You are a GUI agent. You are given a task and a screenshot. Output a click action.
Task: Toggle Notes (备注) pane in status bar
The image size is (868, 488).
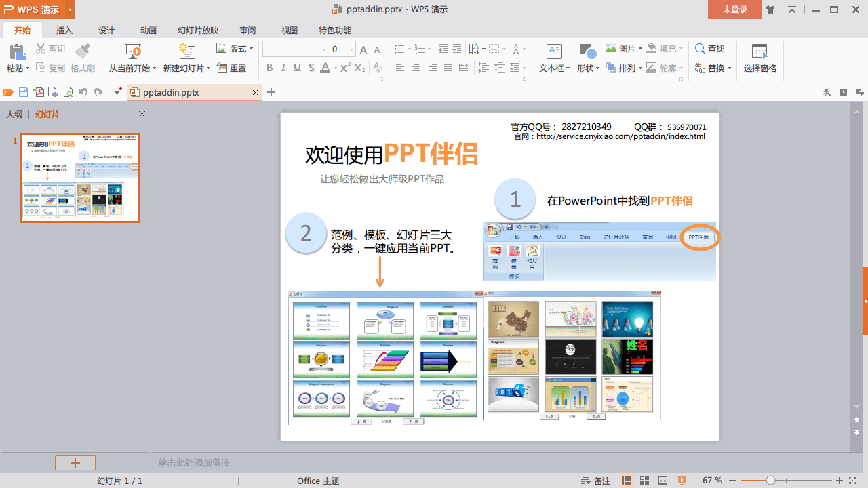pyautogui.click(x=597, y=481)
